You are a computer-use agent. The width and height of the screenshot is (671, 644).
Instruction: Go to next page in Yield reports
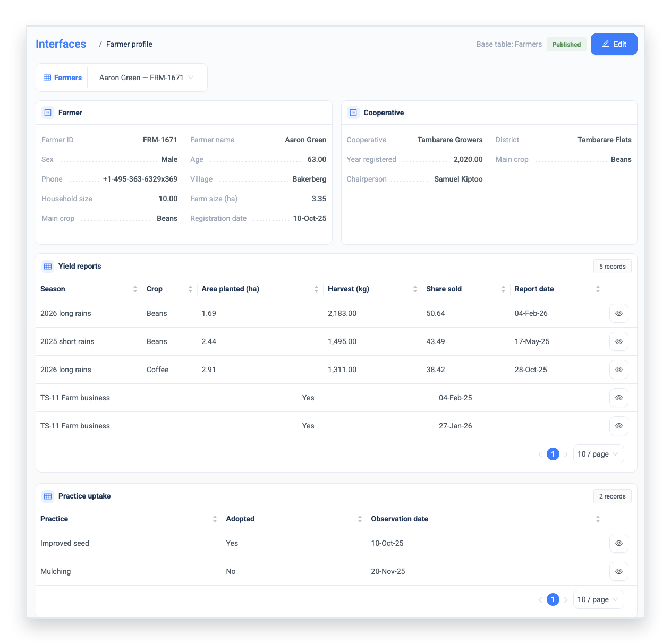coord(566,454)
